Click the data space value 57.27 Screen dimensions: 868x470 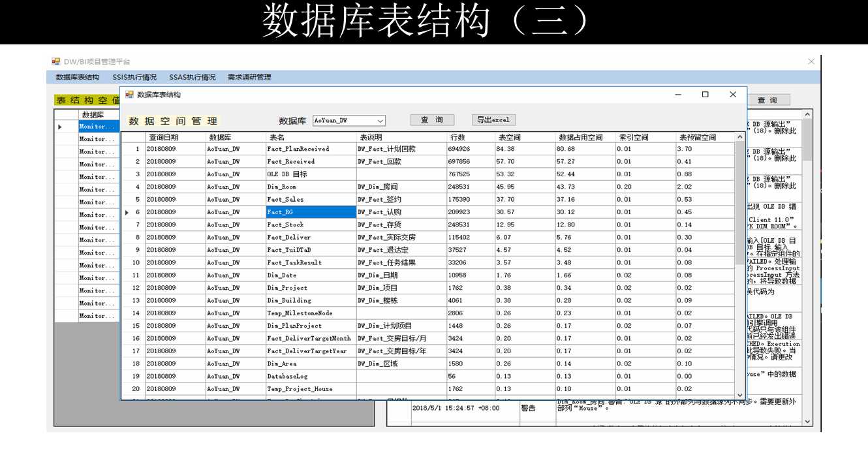pyautogui.click(x=585, y=161)
